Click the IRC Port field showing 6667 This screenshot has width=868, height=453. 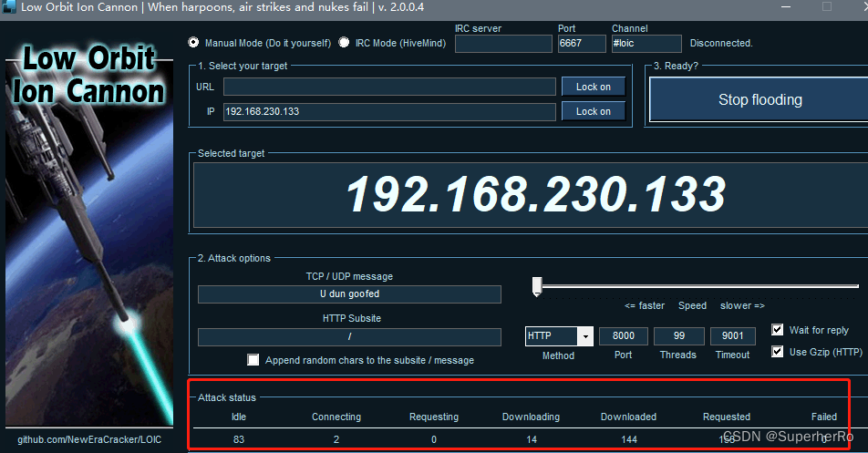coord(582,43)
